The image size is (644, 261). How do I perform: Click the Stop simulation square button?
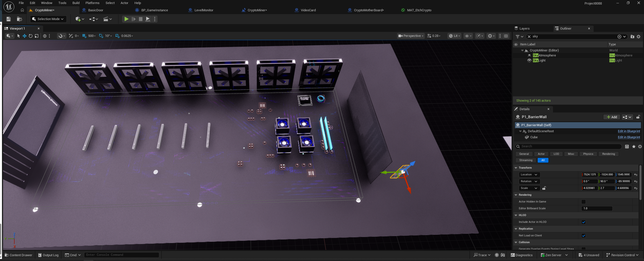click(x=141, y=19)
